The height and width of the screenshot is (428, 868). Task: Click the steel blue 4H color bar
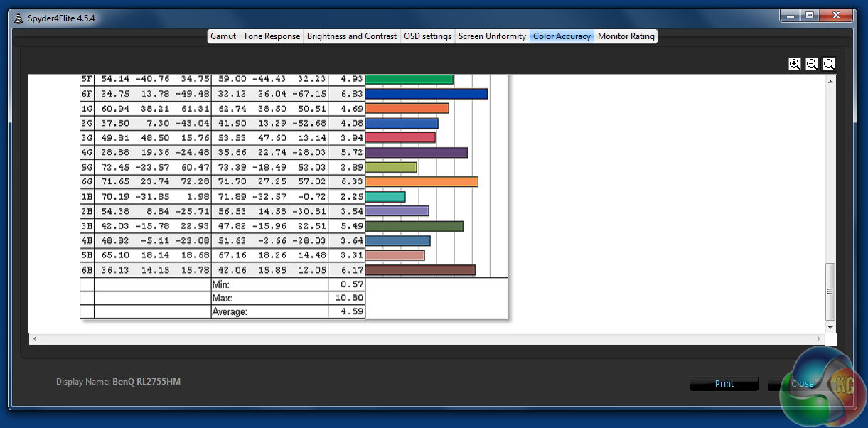point(397,240)
